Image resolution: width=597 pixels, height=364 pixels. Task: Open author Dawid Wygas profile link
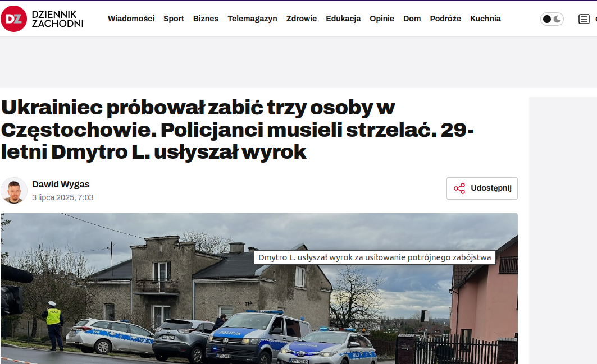tap(61, 185)
